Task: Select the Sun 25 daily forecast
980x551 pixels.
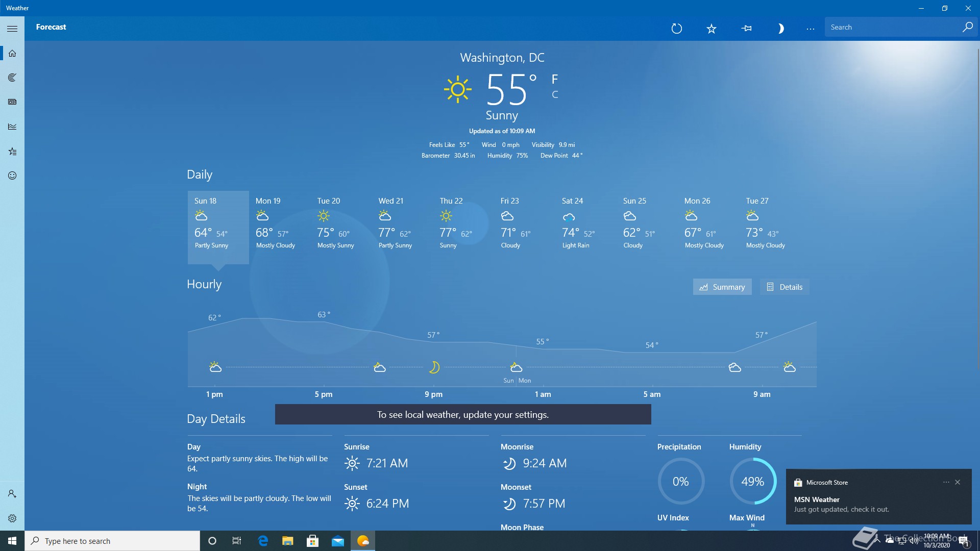Action: pos(647,227)
